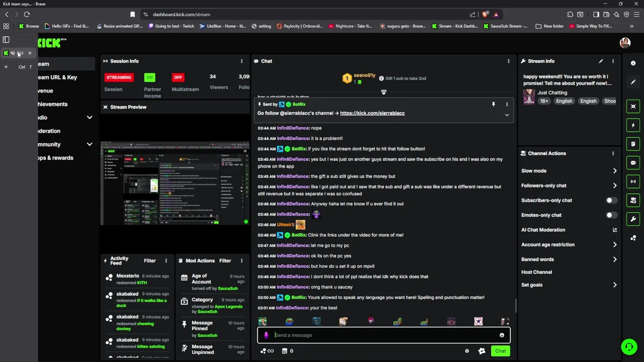Click Host Channel action
This screenshot has height=362, width=644.
pos(536,272)
